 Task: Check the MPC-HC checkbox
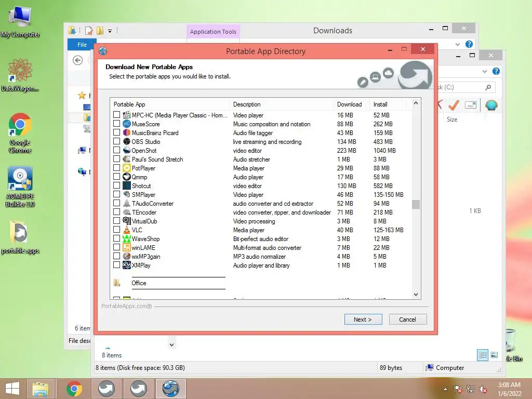click(117, 115)
